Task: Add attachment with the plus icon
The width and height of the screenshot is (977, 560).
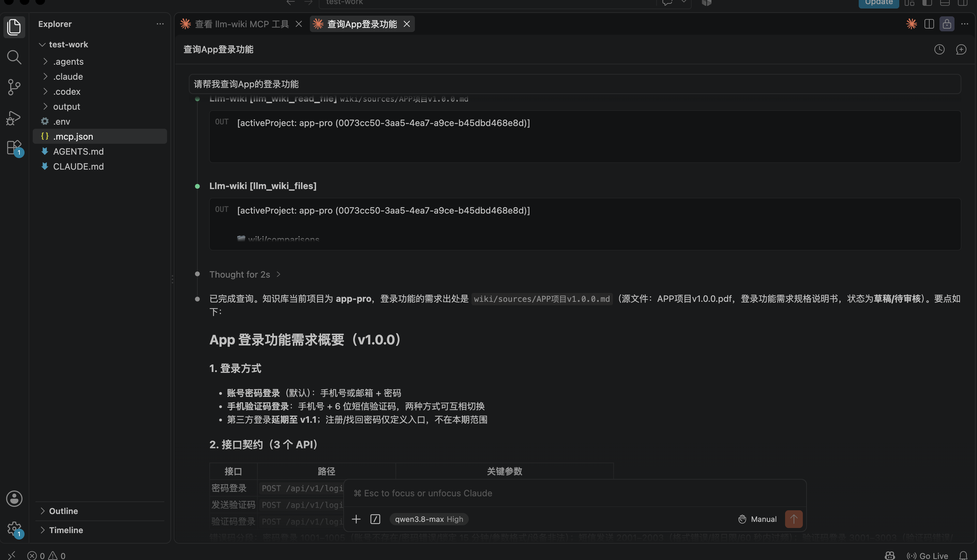Action: [356, 519]
